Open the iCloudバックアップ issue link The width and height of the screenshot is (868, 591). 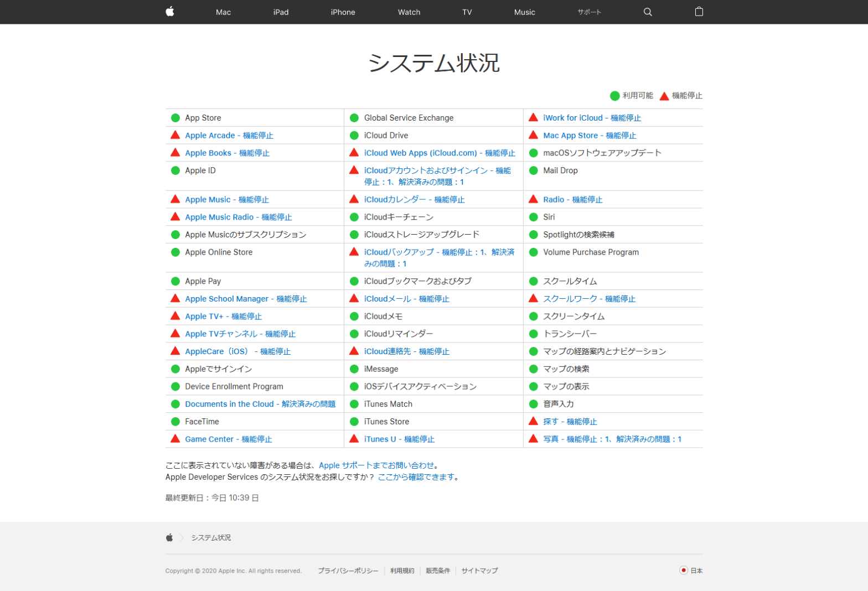(440, 258)
